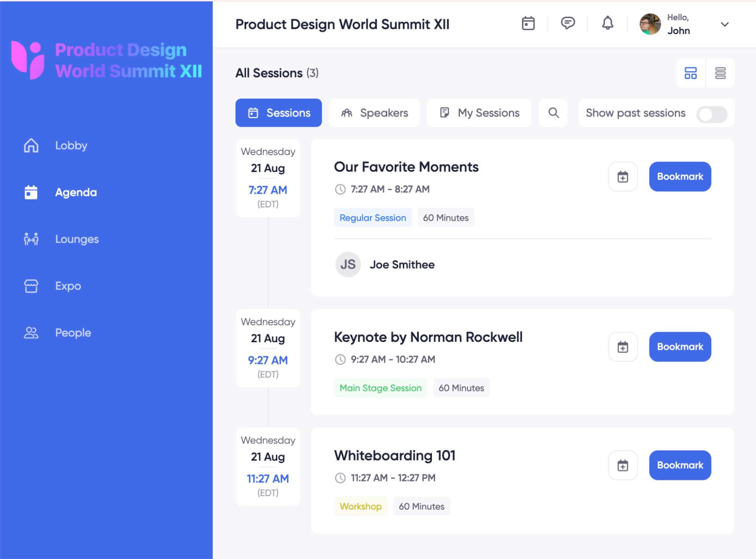Open the chat messages icon
This screenshot has width=756, height=559.
[x=568, y=23]
